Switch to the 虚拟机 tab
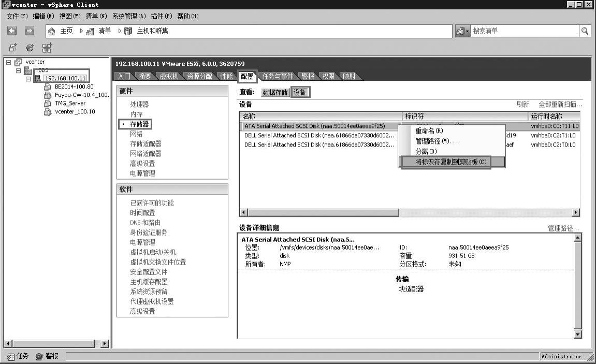 tap(169, 76)
